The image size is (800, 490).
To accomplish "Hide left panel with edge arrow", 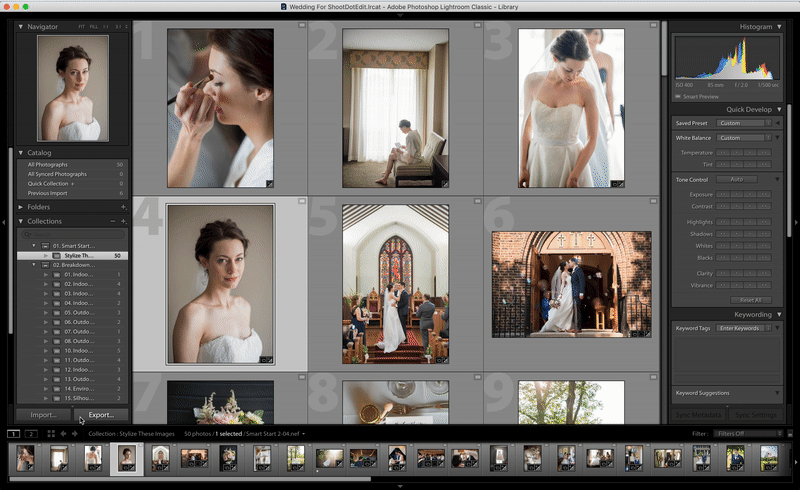I will pyautogui.click(x=4, y=223).
